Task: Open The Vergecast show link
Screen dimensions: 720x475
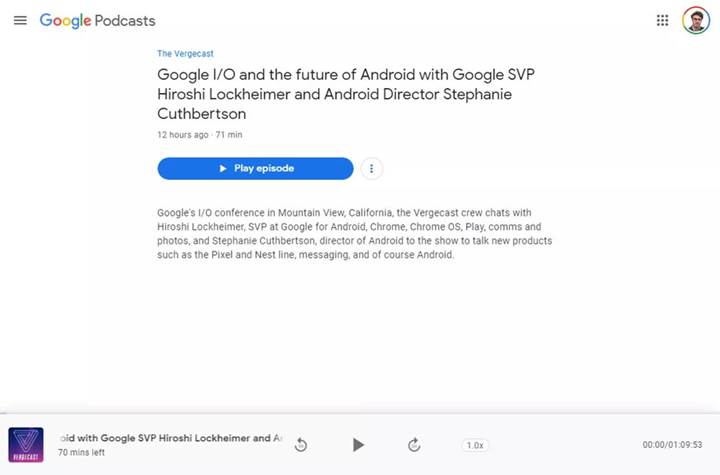Action: pos(185,54)
